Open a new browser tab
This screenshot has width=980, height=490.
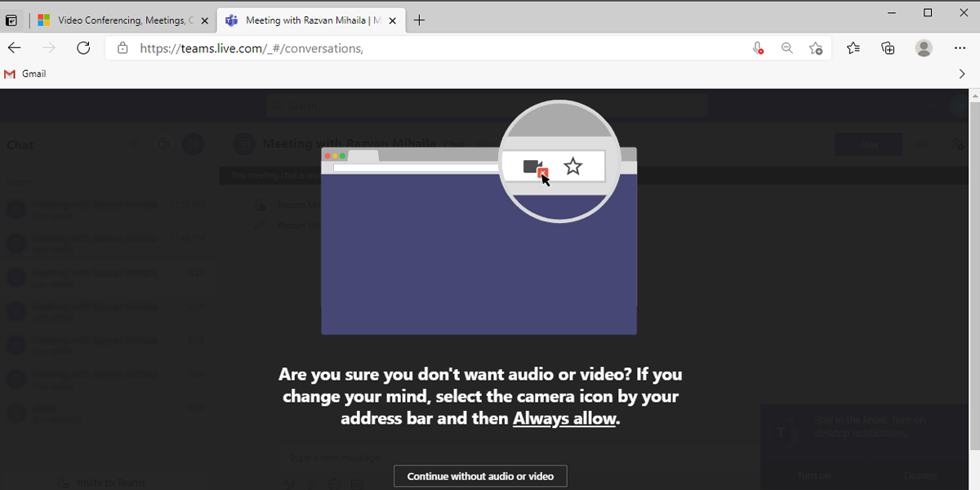(x=419, y=20)
